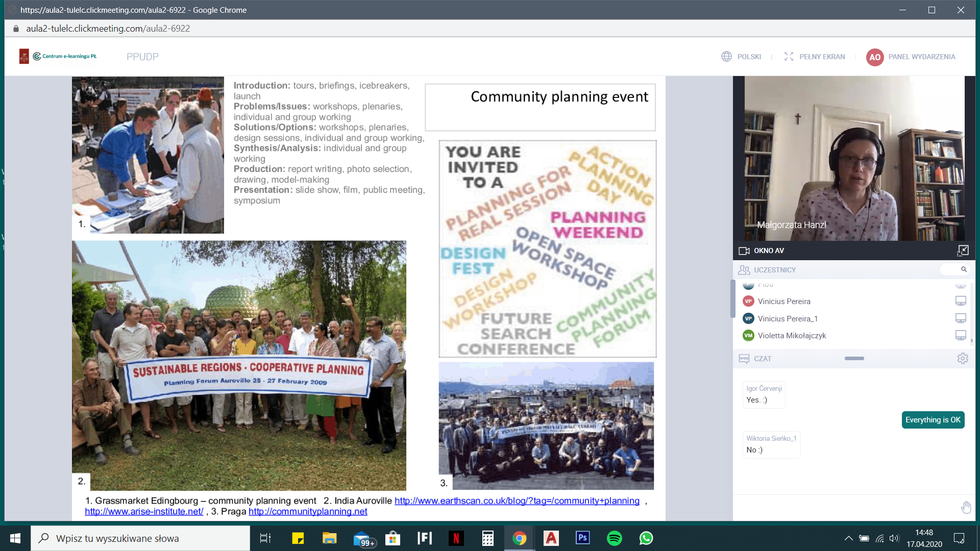Open Panel wydarzenia event panel

click(921, 57)
